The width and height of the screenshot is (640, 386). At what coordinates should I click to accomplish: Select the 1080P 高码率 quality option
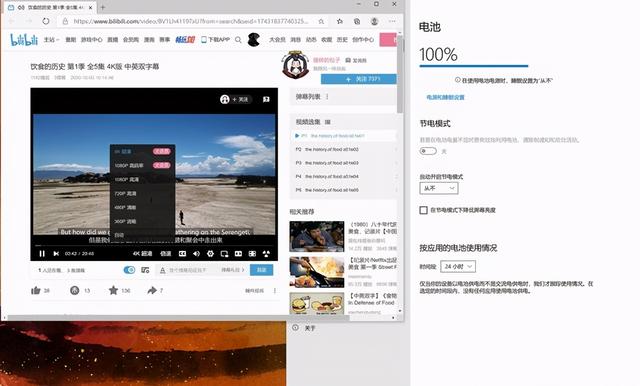[x=142, y=165]
